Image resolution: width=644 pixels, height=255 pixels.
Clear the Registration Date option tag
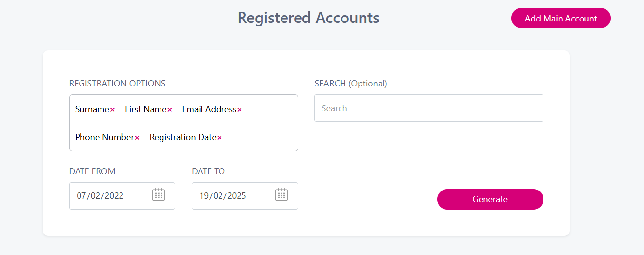tap(220, 138)
